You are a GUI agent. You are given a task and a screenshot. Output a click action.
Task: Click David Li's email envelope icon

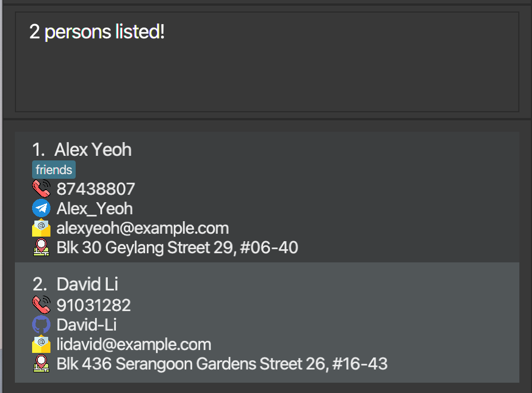[41, 344]
